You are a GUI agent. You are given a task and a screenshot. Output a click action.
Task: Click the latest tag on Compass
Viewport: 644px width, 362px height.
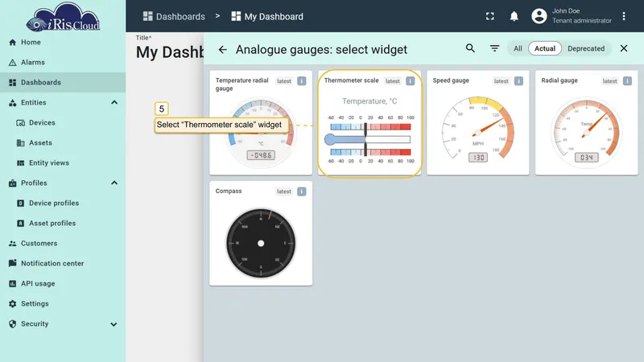coord(284,191)
